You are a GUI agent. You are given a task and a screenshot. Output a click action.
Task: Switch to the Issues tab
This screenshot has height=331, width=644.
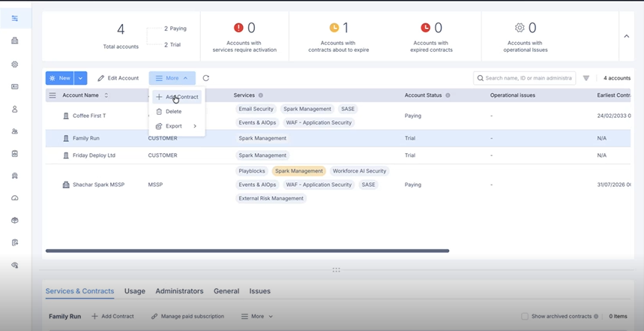point(259,291)
